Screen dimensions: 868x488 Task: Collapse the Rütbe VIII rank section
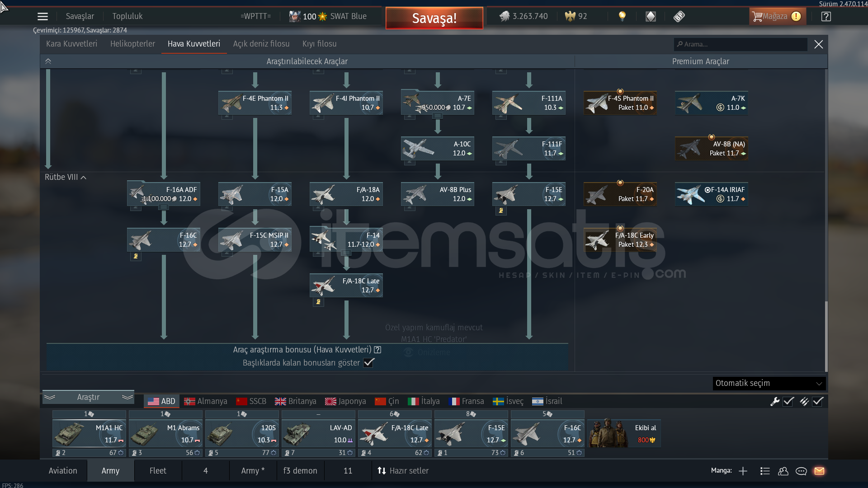tap(84, 178)
